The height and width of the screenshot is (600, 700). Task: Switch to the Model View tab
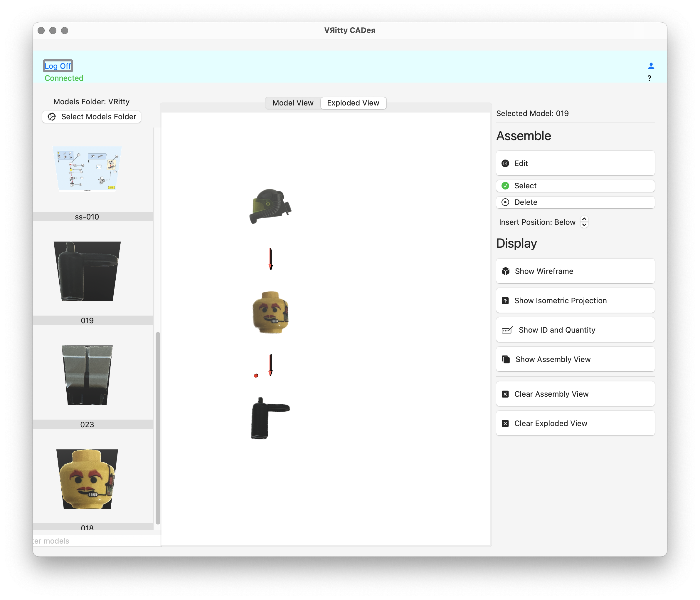(x=292, y=103)
